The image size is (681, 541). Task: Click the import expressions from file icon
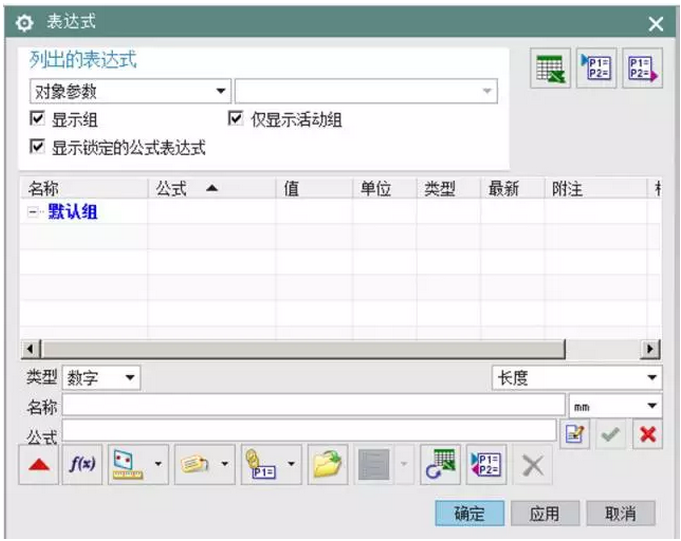click(597, 69)
